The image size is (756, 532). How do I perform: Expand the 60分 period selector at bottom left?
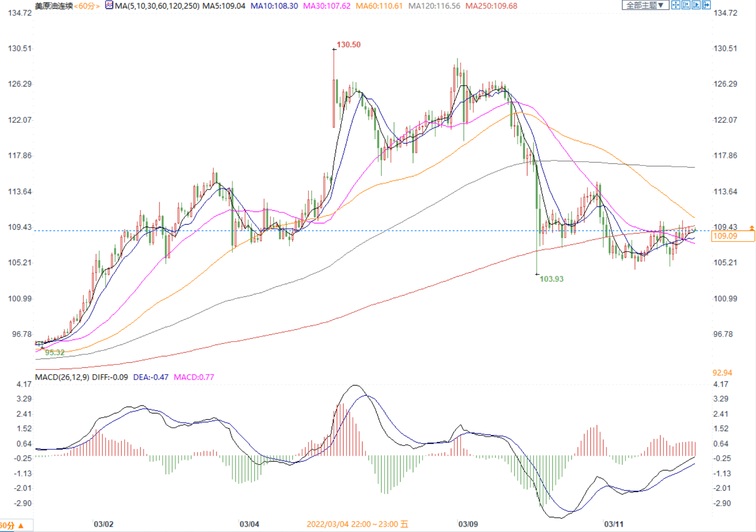[12, 526]
